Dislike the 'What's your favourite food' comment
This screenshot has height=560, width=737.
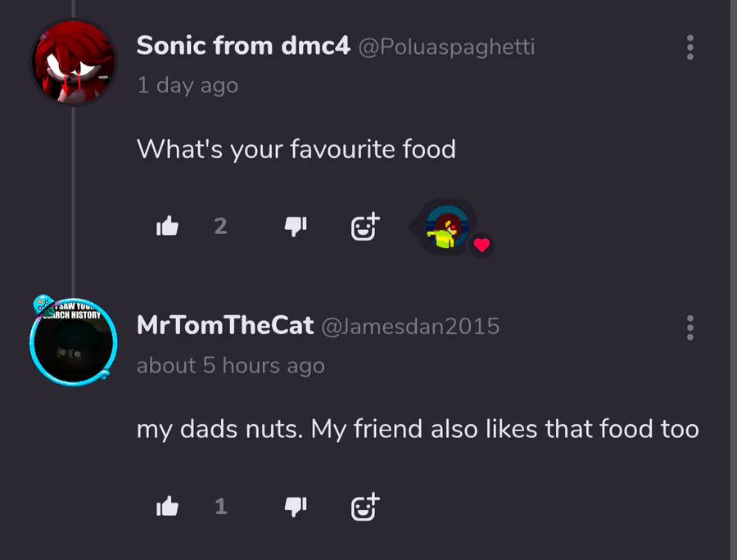pos(295,227)
